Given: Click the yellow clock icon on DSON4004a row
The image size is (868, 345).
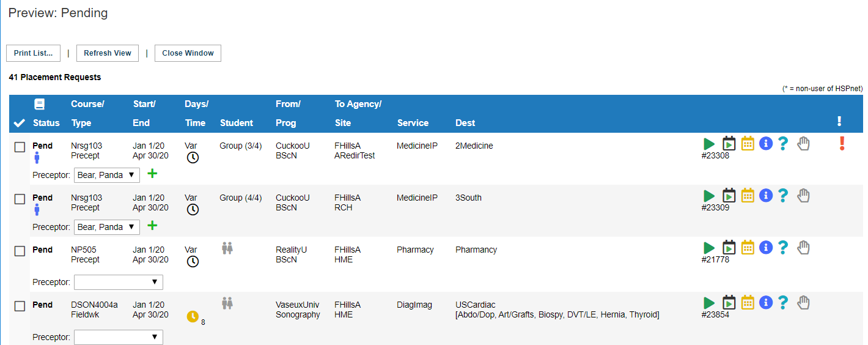Looking at the screenshot, I should pos(193,316).
